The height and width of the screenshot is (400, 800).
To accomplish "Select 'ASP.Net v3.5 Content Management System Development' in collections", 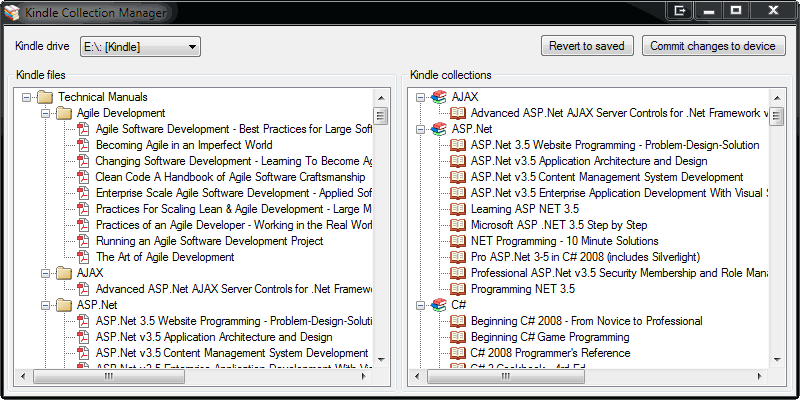I will (607, 177).
